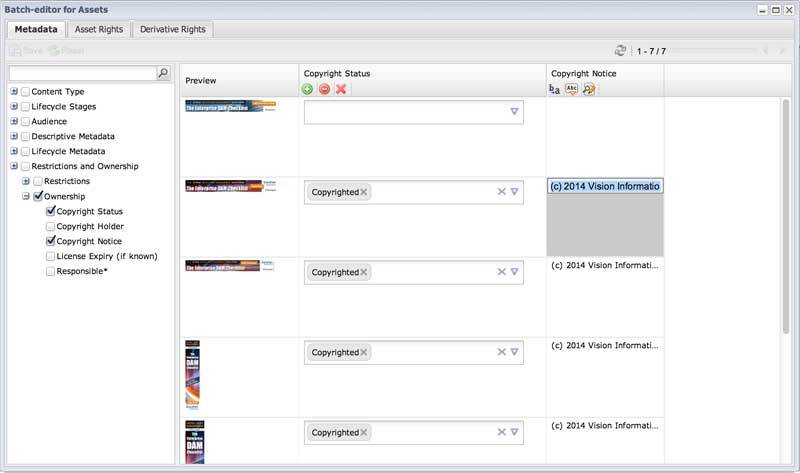Click the tree filter search input
The image size is (800, 473).
pos(83,73)
